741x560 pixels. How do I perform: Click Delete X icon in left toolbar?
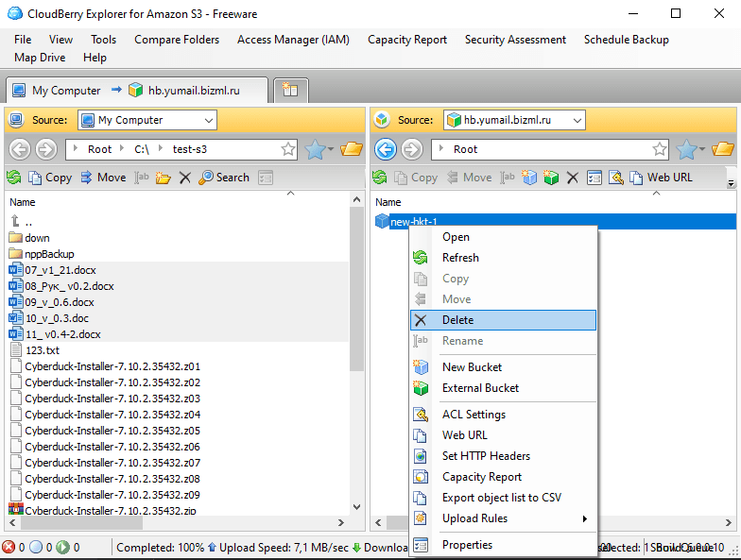[x=185, y=178]
